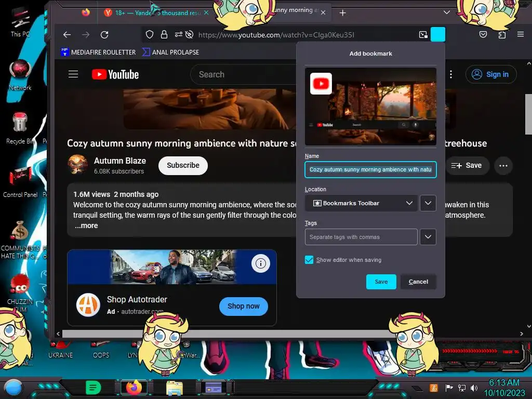Screen dimensions: 532x399
Task: Click the Firefox view tab icon
Action: (x=86, y=13)
